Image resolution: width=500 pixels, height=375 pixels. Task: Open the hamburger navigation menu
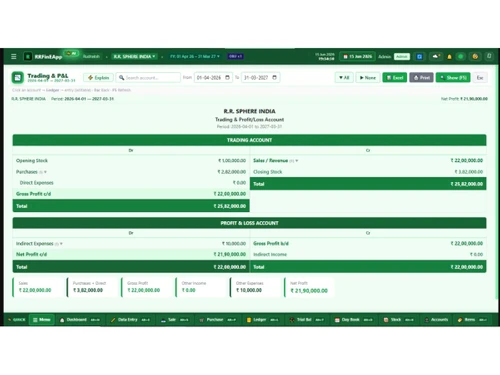(x=14, y=56)
